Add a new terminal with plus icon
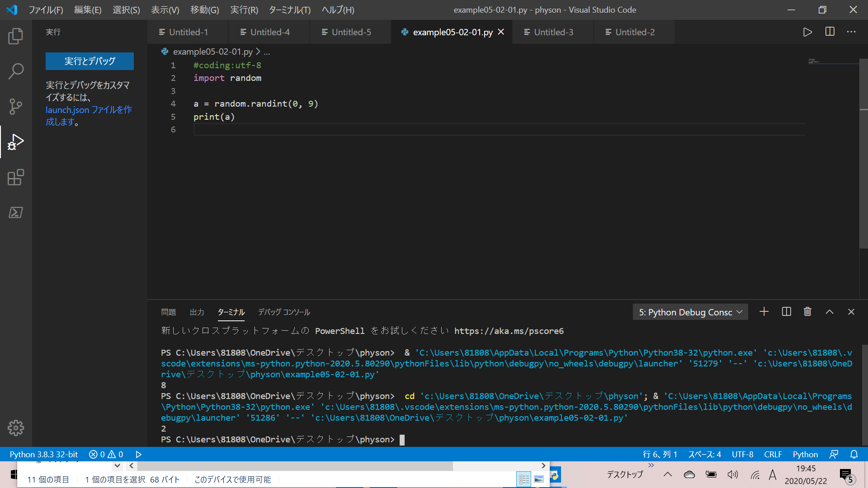 point(764,312)
